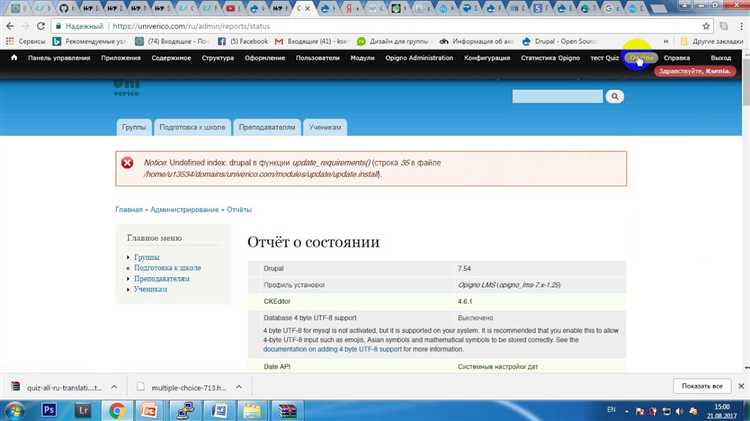The image size is (750, 421).
Task: Open Преподавателям in sidebar menu
Action: pos(162,278)
